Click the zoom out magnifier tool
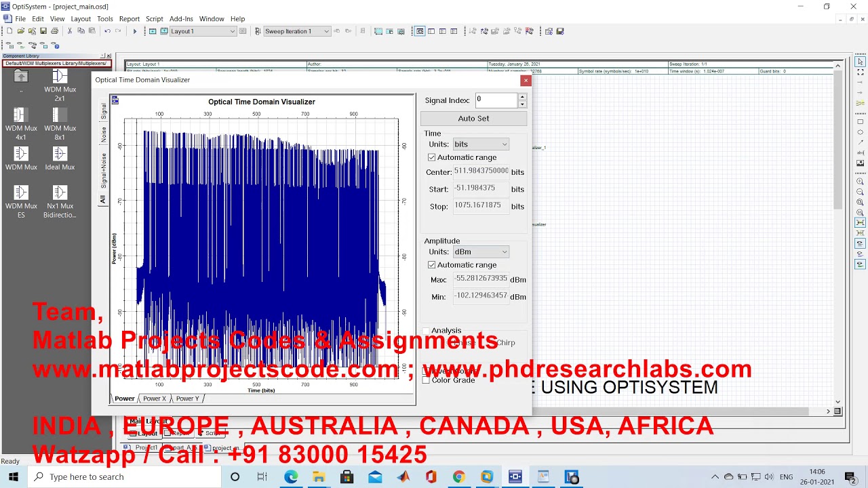The image size is (868, 488). coord(860,192)
